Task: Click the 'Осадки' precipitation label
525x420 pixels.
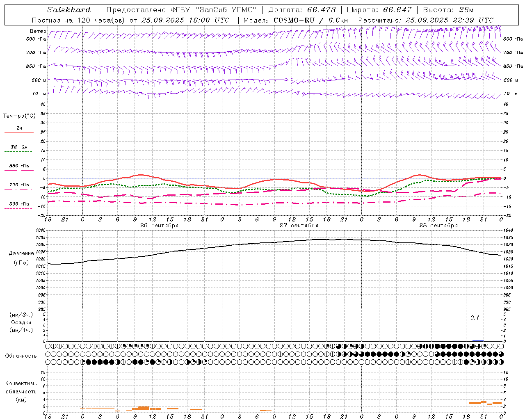Action: click(x=21, y=322)
